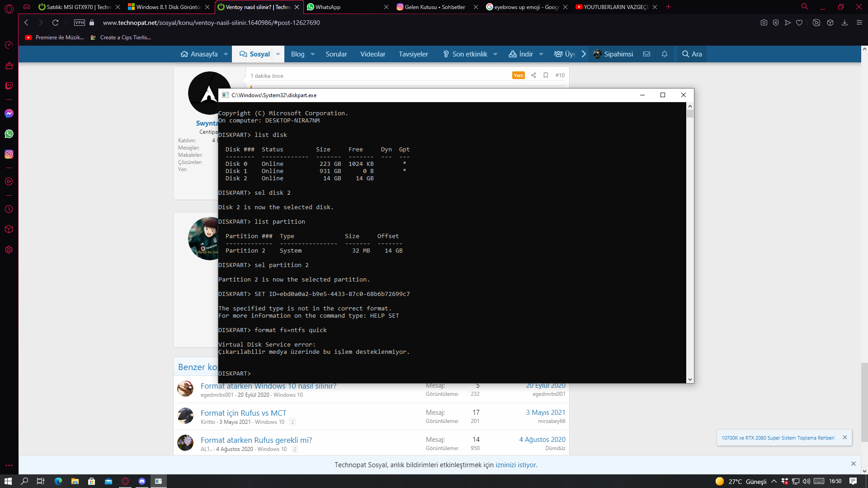This screenshot has width=868, height=488.
Task: Open Messenger in Opera sidebar
Action: 9,113
